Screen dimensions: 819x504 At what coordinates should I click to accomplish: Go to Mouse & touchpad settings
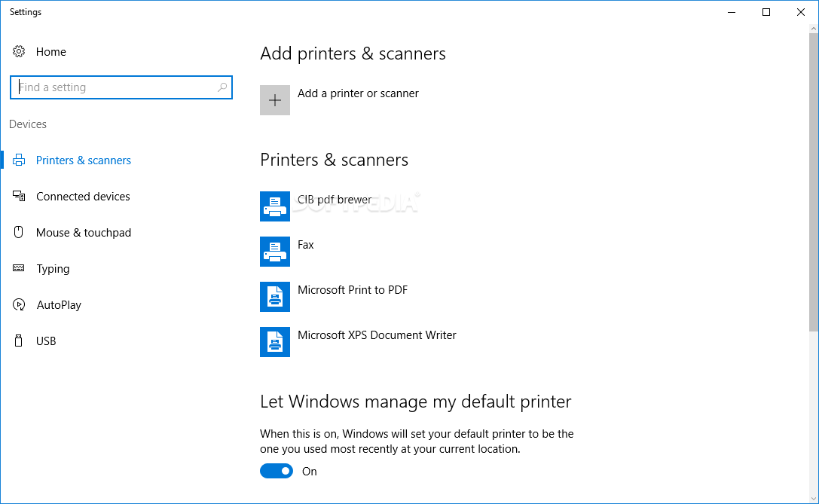pyautogui.click(x=84, y=233)
